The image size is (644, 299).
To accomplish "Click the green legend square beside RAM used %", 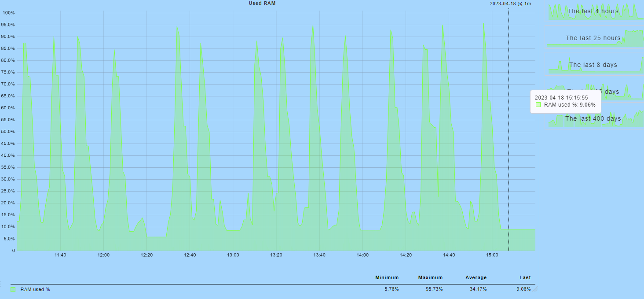I will (x=13, y=290).
